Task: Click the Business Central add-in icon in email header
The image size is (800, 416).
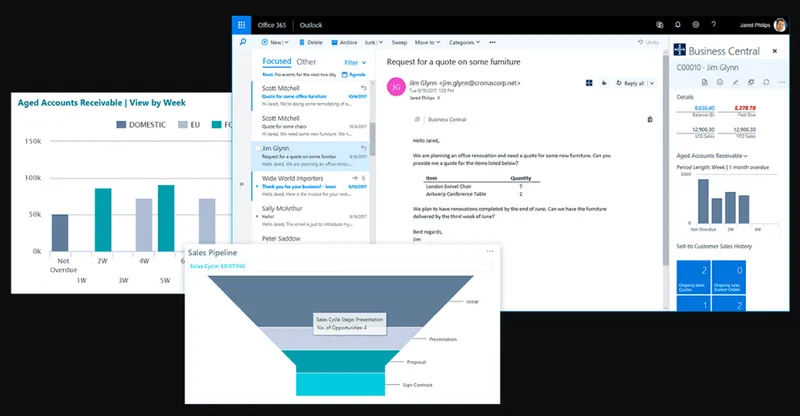Action: (589, 83)
